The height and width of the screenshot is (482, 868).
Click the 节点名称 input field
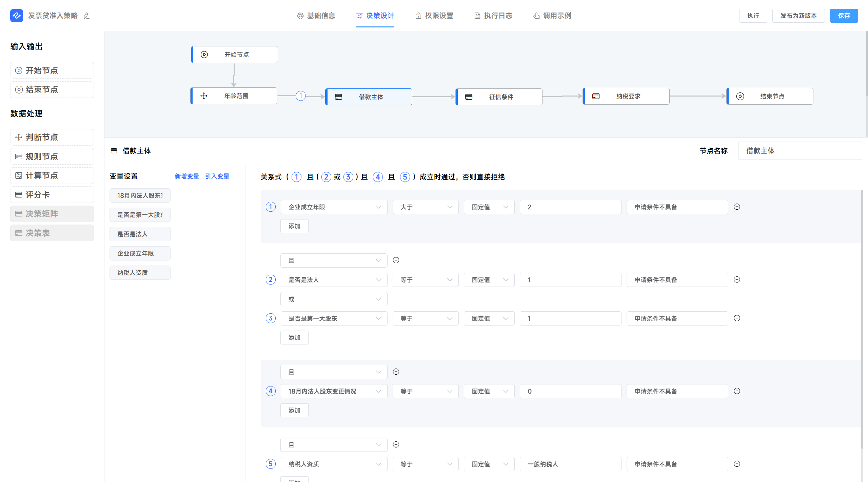[800, 151]
